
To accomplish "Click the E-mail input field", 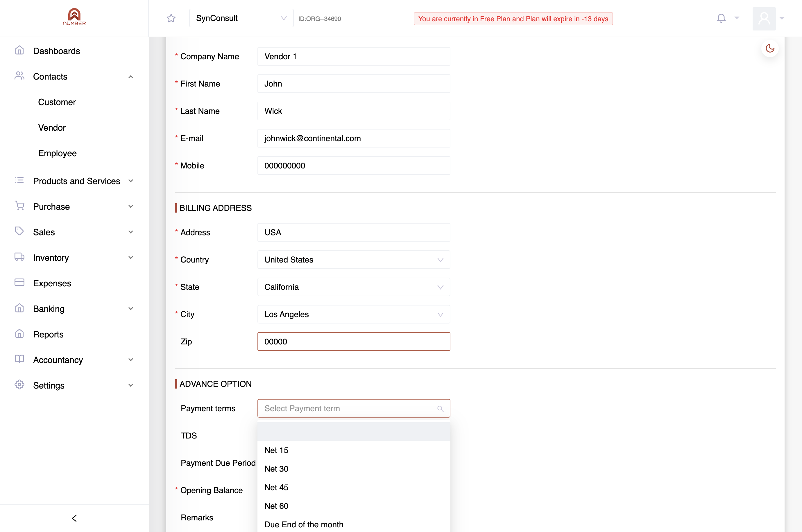I will click(x=354, y=139).
